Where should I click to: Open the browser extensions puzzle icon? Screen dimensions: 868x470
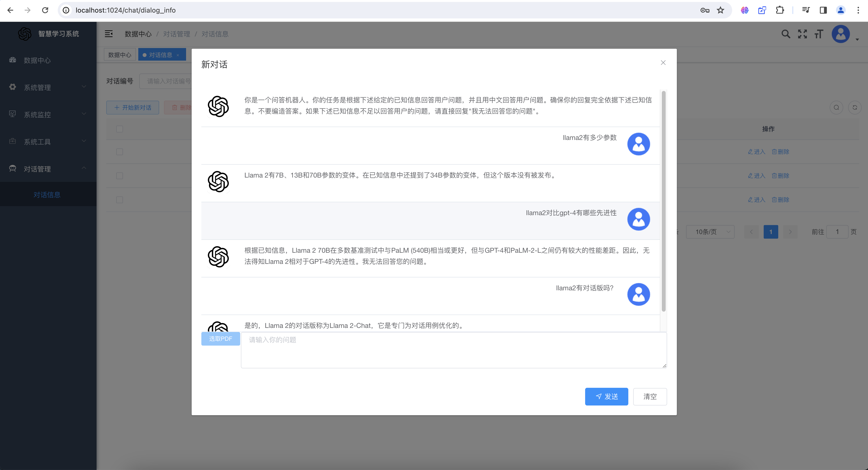[780, 10]
